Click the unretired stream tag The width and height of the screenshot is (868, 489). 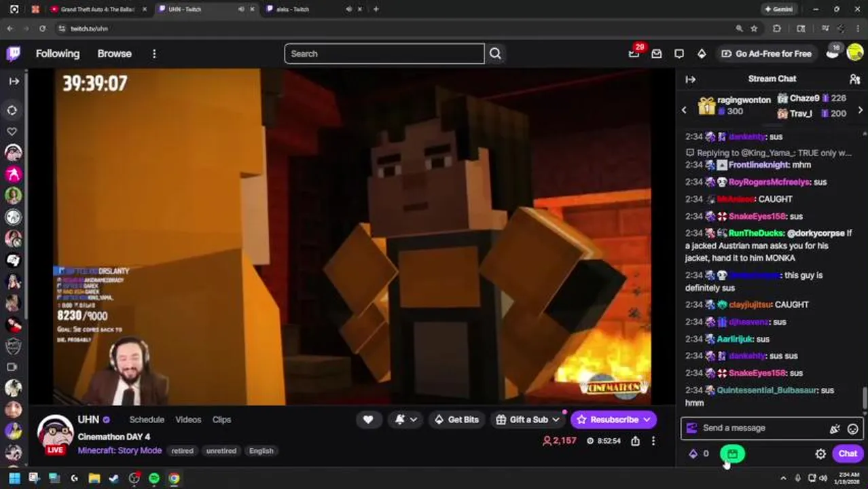[221, 451]
